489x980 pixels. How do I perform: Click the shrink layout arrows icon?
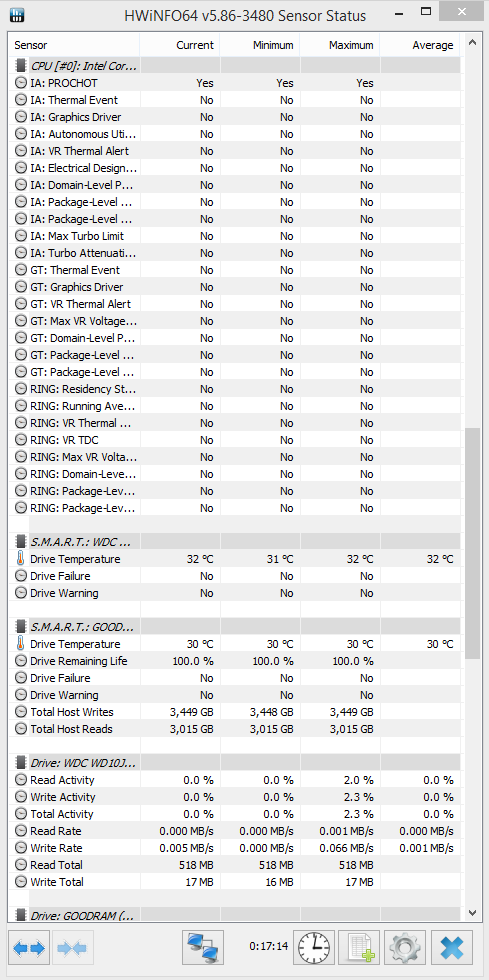click(74, 947)
